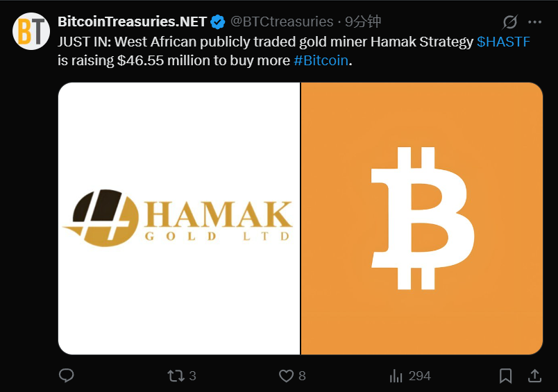Open the $HASTF cashtag link

[503, 42]
